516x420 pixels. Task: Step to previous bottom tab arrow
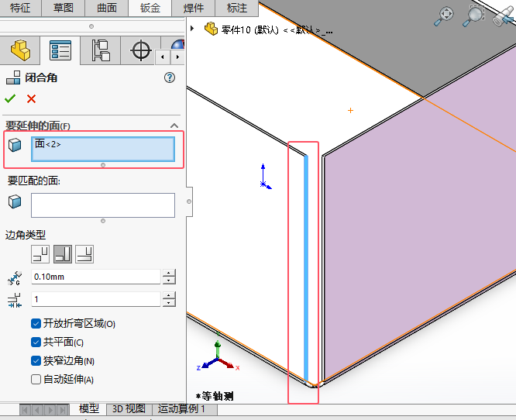click(x=37, y=411)
